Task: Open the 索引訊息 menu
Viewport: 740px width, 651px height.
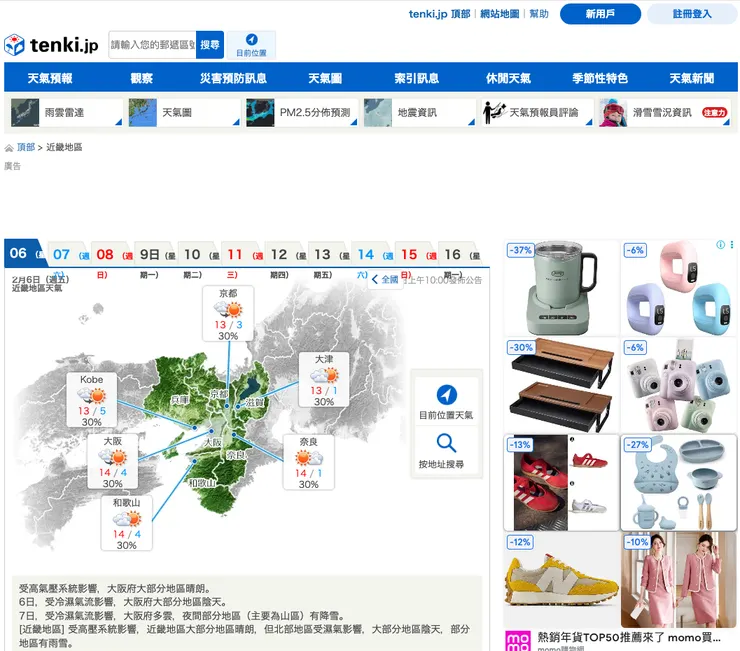Action: pyautogui.click(x=417, y=78)
